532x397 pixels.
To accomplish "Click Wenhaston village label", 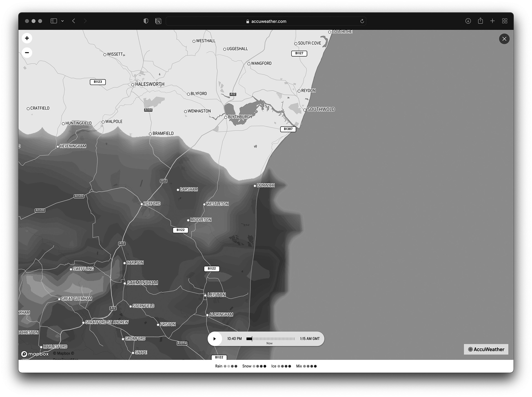I will 199,111.
